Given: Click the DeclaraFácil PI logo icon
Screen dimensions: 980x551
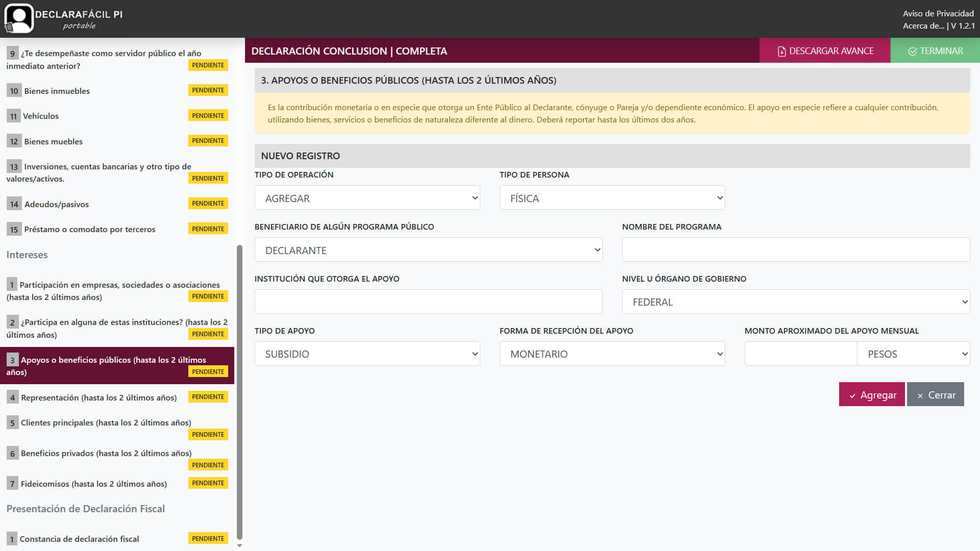Looking at the screenshot, I should (19, 18).
